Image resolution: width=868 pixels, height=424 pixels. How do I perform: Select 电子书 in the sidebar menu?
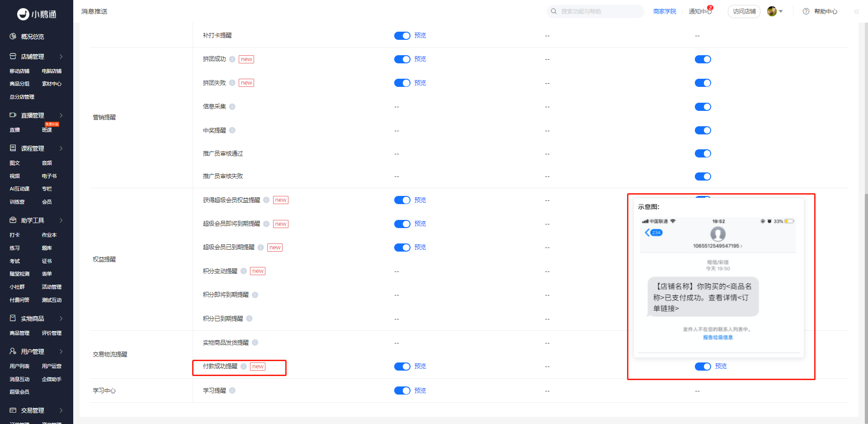coord(49,176)
